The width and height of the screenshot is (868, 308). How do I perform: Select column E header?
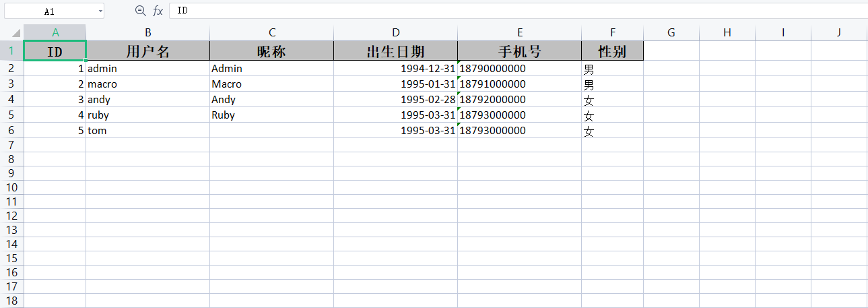519,32
